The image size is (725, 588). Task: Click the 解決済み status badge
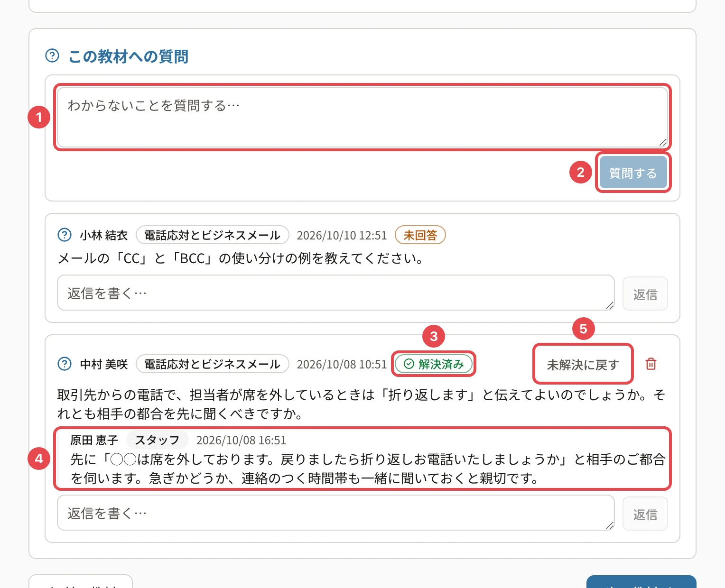click(x=434, y=364)
